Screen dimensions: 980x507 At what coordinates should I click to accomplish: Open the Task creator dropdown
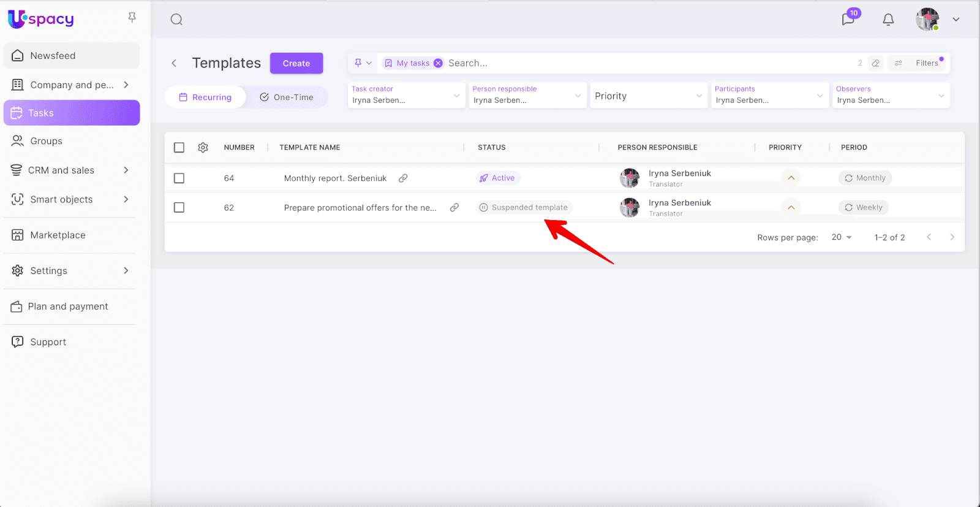406,96
